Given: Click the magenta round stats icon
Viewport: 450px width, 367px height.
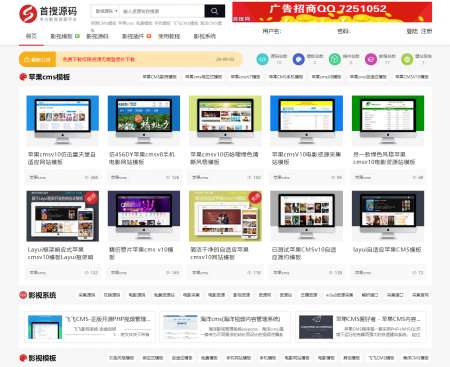Looking at the screenshot, I should click(x=371, y=59).
